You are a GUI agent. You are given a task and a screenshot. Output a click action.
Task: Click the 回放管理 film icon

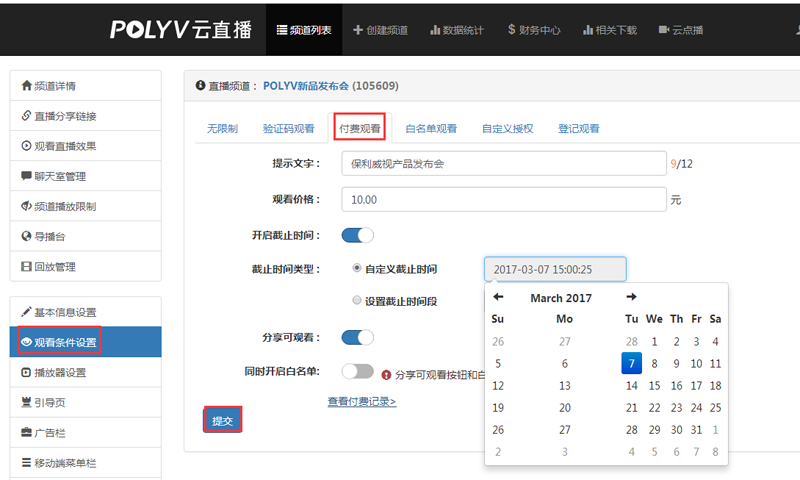[x=27, y=267]
